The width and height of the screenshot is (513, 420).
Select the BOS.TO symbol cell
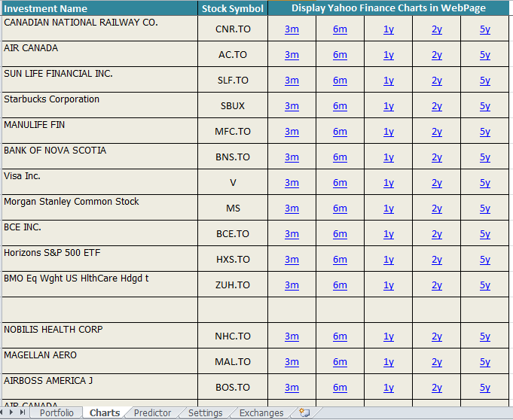click(233, 386)
